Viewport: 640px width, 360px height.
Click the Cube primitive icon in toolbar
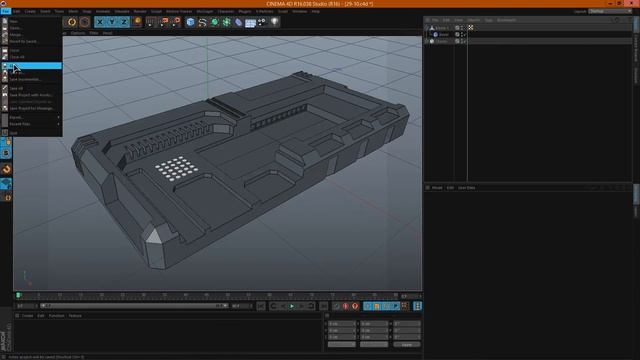pyautogui.click(x=190, y=22)
